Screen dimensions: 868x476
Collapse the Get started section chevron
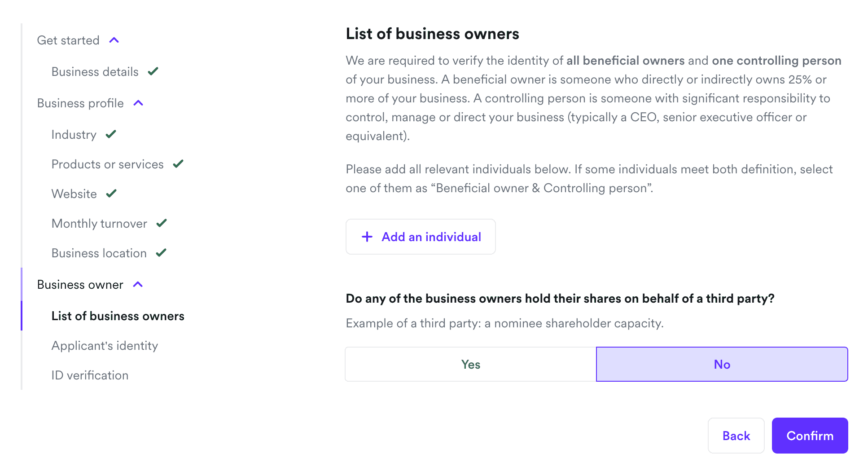coord(114,40)
